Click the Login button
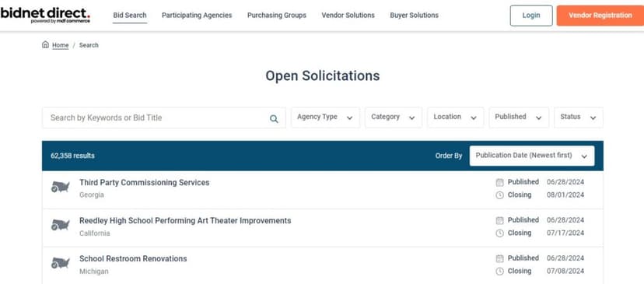Image resolution: width=644 pixels, height=284 pixels. coord(531,16)
